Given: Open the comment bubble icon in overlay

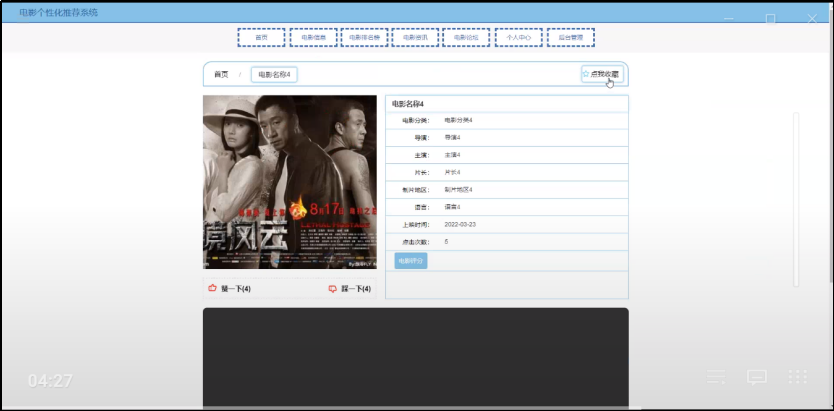Looking at the screenshot, I should pos(756,377).
